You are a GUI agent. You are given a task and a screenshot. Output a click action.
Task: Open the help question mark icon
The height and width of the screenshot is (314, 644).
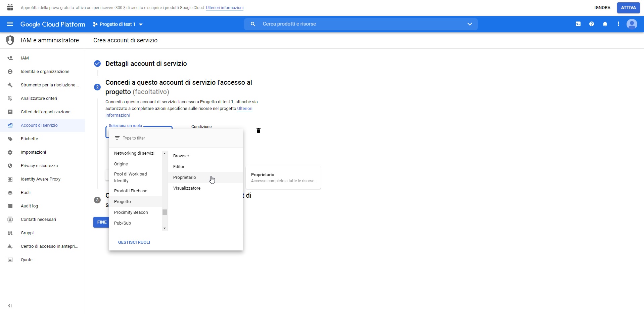click(x=592, y=24)
